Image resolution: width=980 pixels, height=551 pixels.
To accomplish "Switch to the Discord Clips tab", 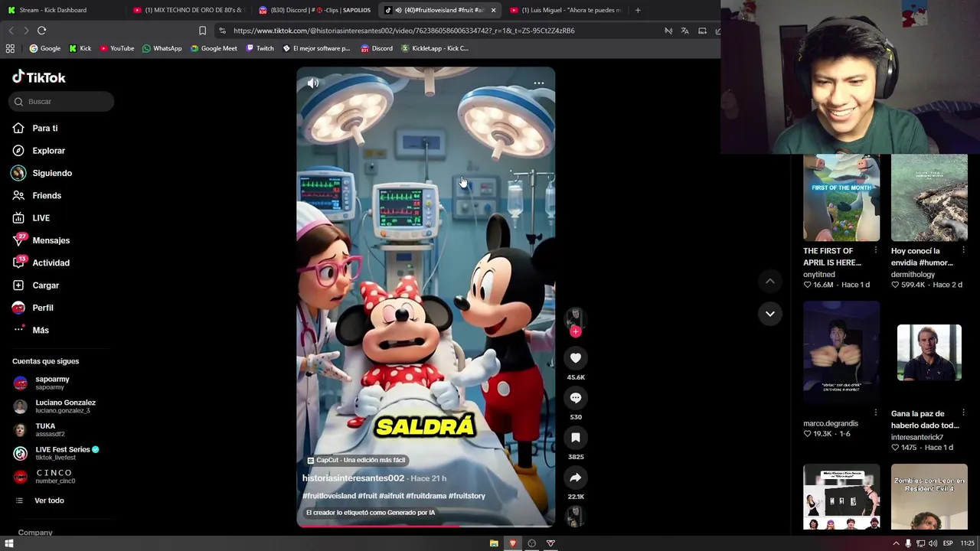I will pos(315,10).
